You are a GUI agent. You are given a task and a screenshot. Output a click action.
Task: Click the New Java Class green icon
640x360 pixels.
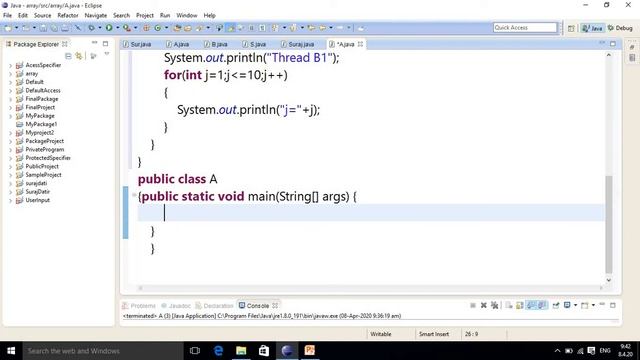(x=158, y=28)
